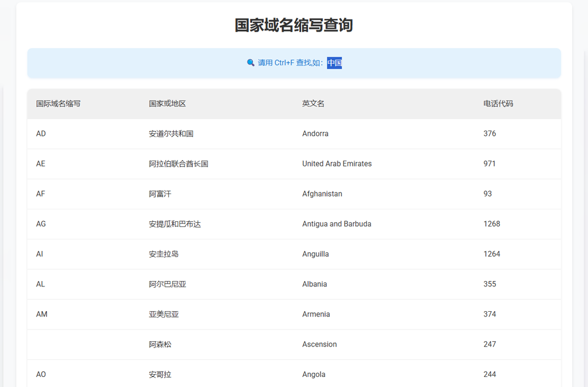The height and width of the screenshot is (387, 588).
Task: Click the 阿森松 cell
Action: point(160,344)
